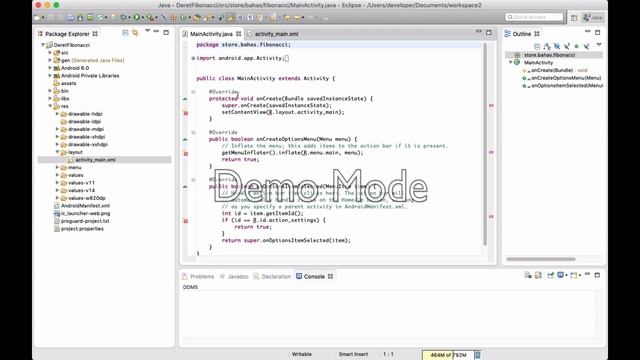Viewport: 640px width, 360px height.
Task: Run the garbage collector trash icon
Action: pos(478,355)
